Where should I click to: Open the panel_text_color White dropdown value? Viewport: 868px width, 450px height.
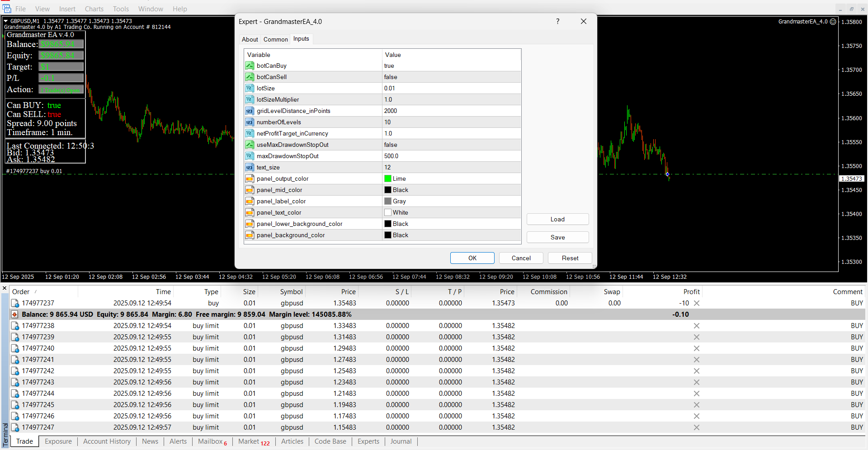400,213
